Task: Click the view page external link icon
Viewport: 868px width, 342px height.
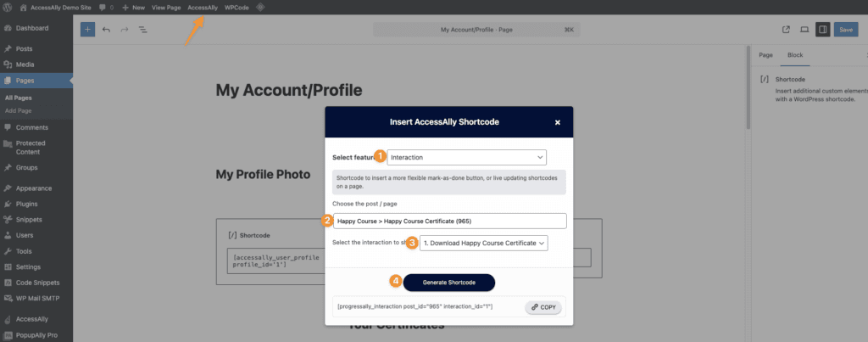Action: pos(786,29)
